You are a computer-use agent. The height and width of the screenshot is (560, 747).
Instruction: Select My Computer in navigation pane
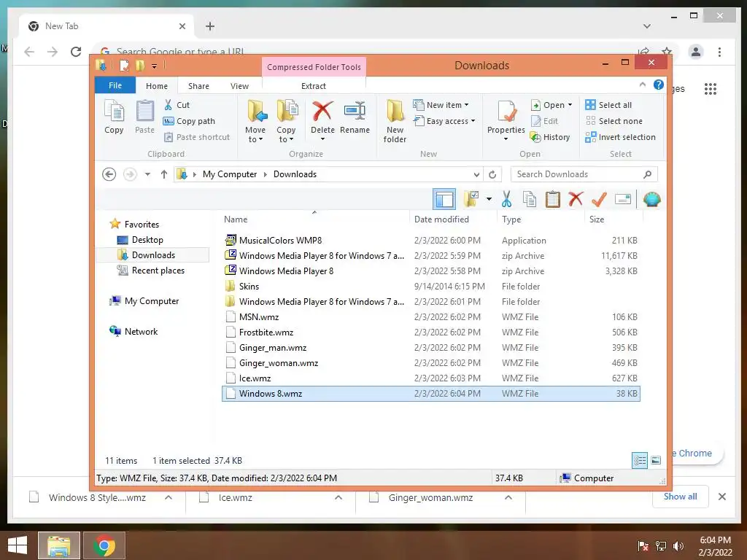tap(152, 301)
